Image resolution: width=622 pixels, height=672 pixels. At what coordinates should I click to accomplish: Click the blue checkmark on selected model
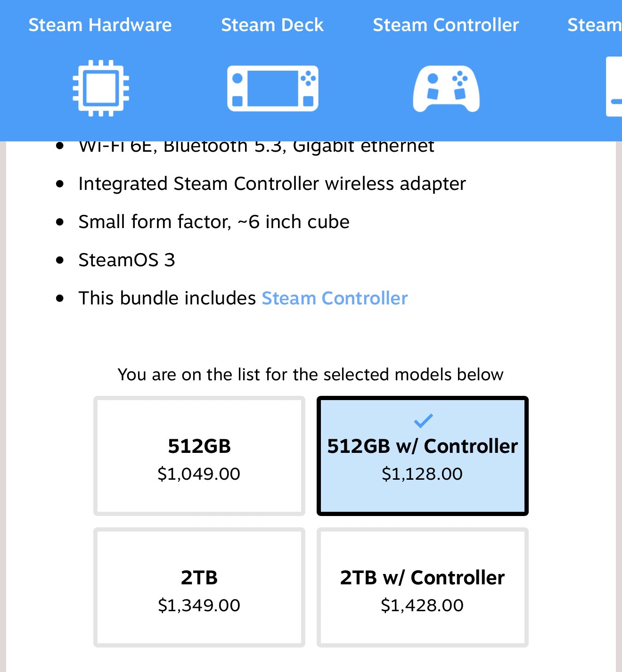click(x=423, y=420)
